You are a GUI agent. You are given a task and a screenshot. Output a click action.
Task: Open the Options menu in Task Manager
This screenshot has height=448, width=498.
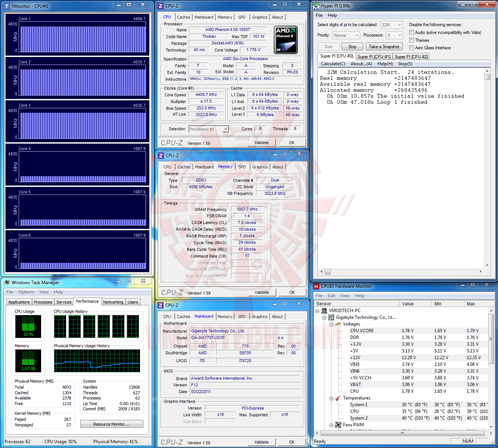pyautogui.click(x=26, y=292)
